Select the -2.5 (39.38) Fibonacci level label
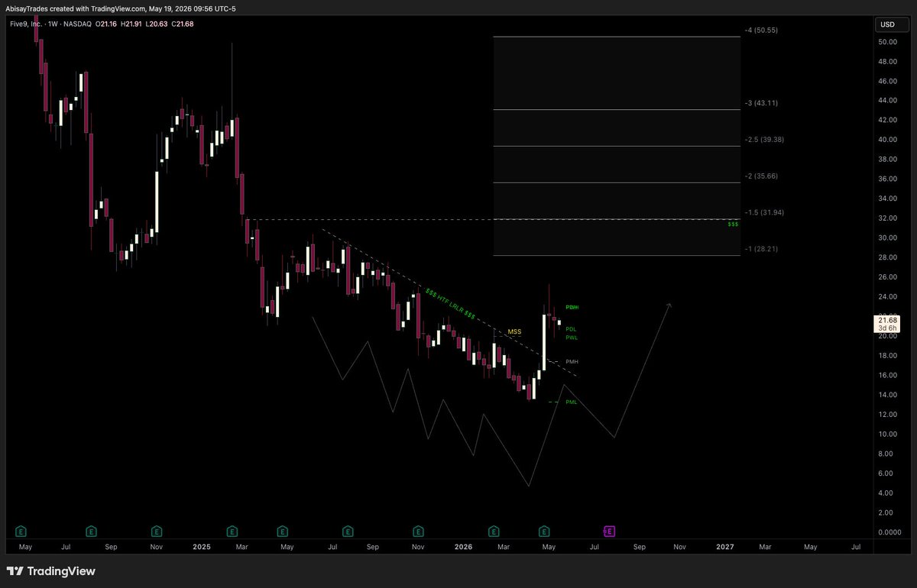Screen dimensions: 917x588 coord(764,140)
